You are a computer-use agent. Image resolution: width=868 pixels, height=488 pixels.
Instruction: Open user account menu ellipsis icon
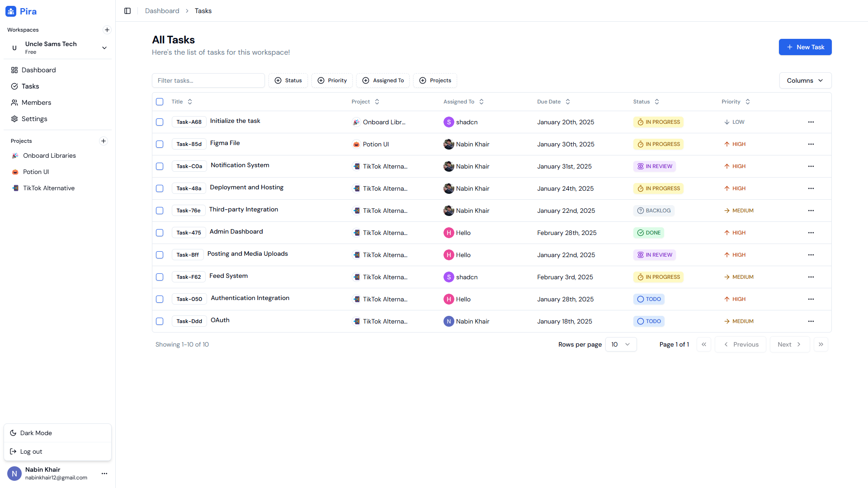104,474
